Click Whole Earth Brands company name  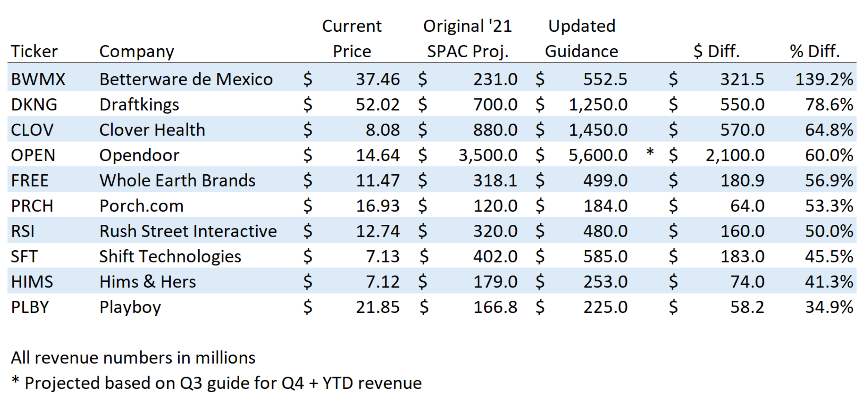pos(177,180)
